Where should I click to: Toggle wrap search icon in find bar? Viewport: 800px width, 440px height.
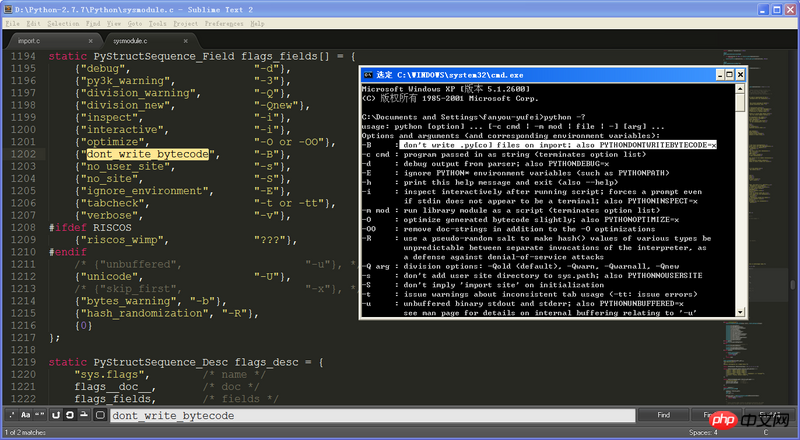pos(70,415)
